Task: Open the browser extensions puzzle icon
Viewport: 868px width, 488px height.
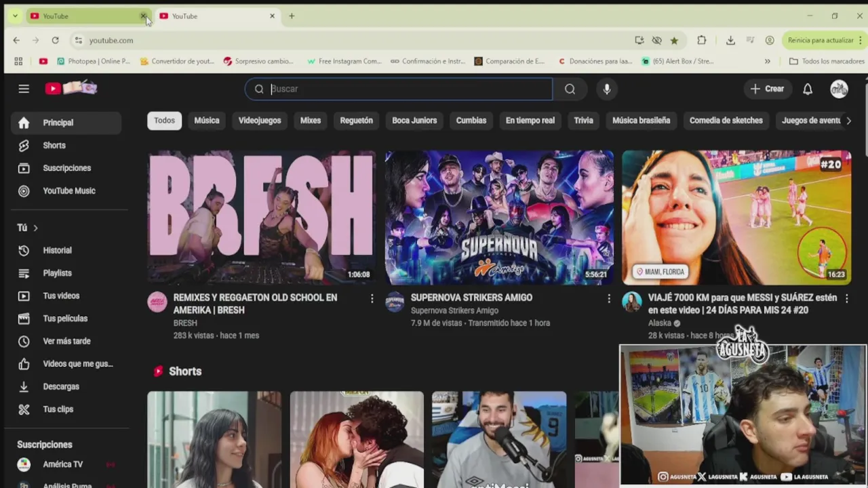Action: (702, 40)
